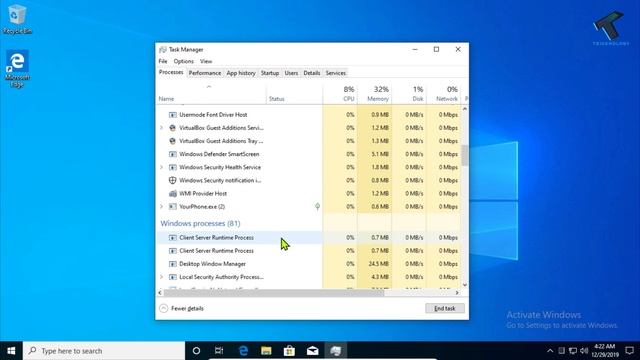The image size is (640, 360).
Task: Sort by the Disk column header
Action: pos(409,94)
